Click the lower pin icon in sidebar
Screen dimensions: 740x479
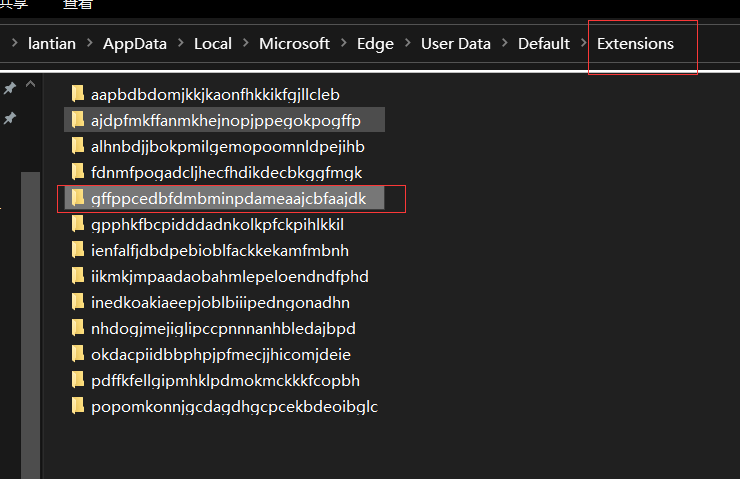click(10, 118)
